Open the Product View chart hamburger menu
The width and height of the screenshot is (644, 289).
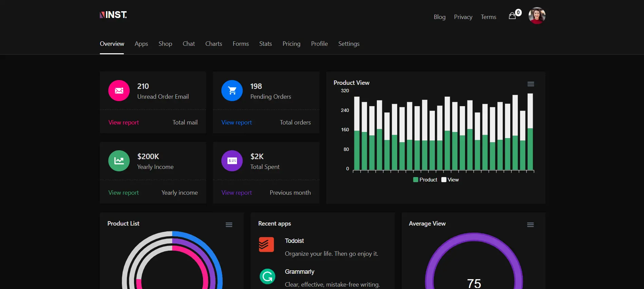[531, 84]
